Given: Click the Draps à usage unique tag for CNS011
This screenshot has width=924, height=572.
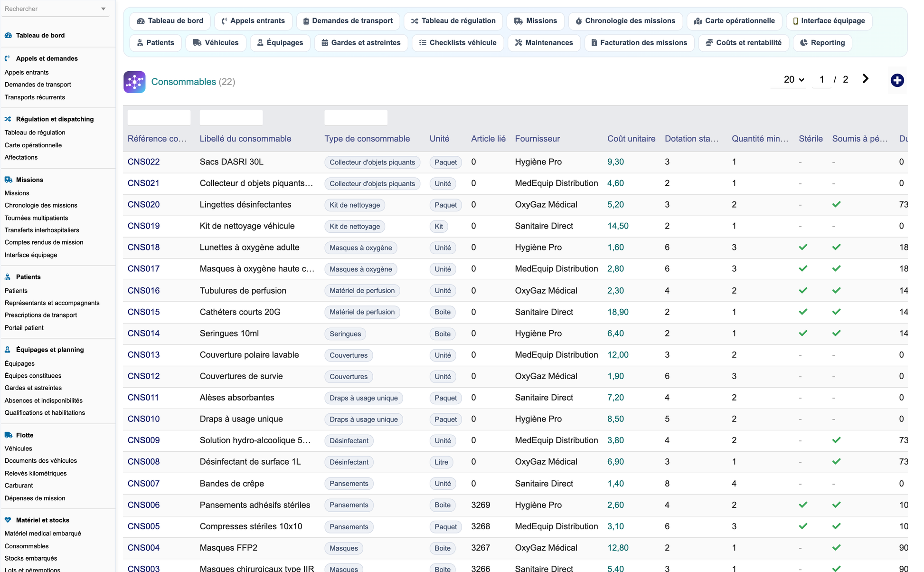Looking at the screenshot, I should click(x=364, y=398).
